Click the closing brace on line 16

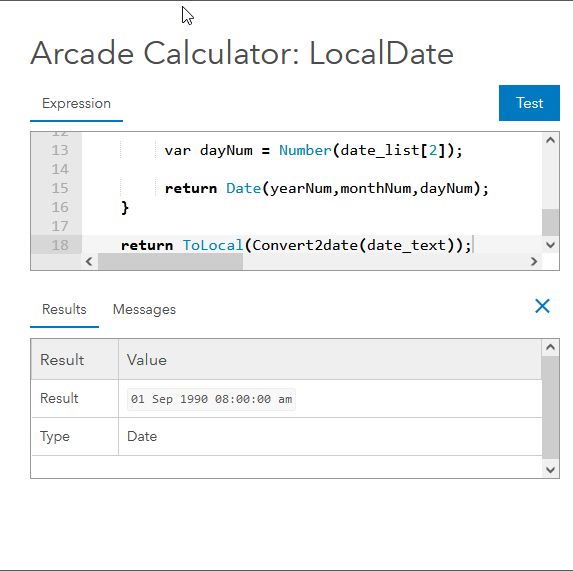[125, 208]
